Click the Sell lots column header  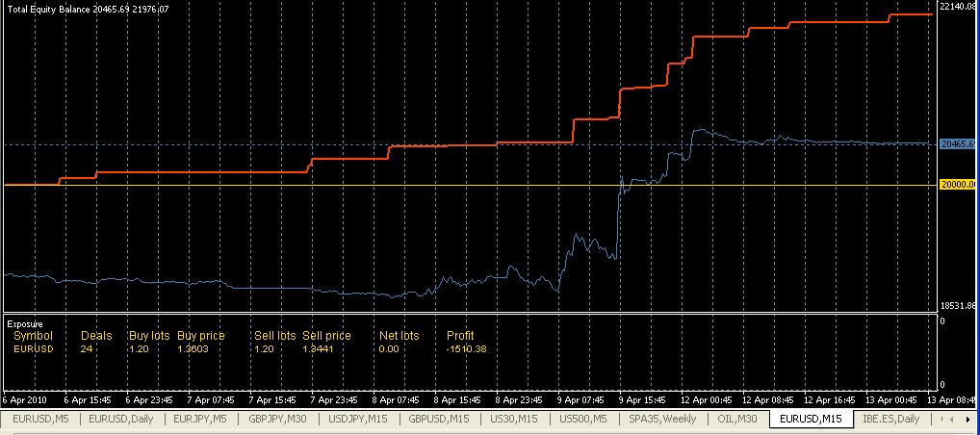tap(275, 336)
